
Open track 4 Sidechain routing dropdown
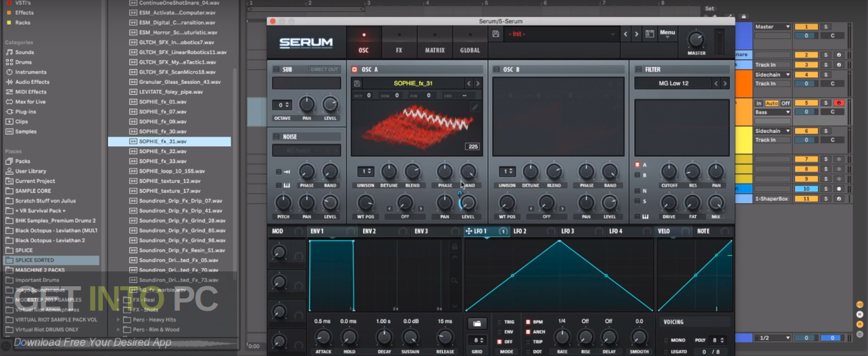pos(773,74)
